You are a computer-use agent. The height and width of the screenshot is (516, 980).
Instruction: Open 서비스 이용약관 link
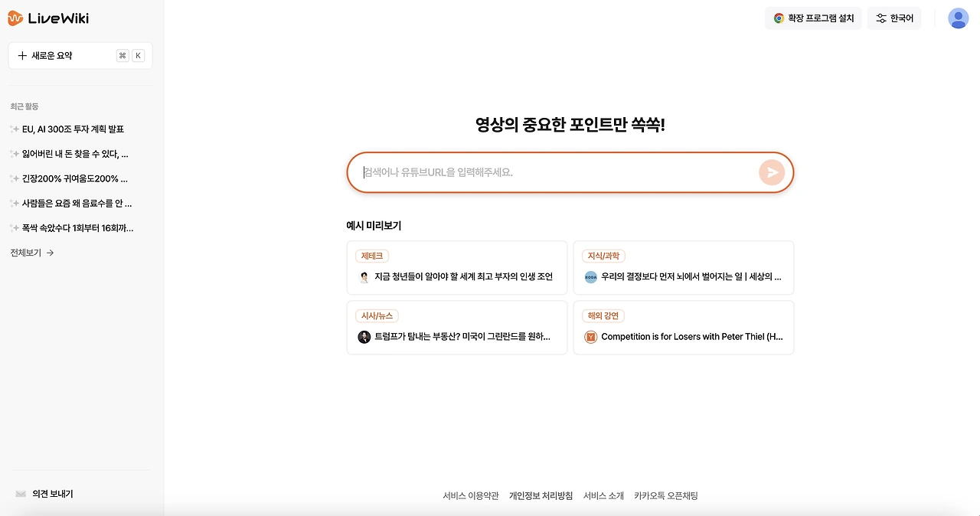click(x=471, y=496)
